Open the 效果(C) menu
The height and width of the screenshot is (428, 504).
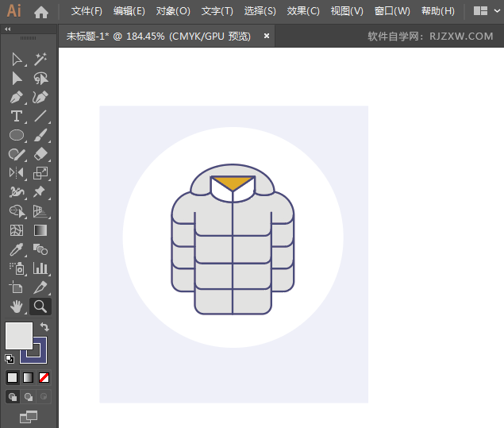tap(303, 11)
